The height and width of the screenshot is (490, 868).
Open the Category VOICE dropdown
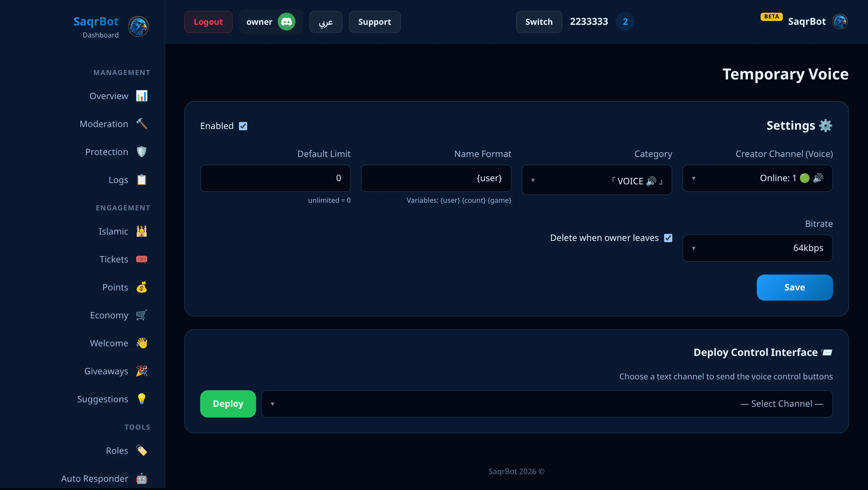tap(597, 180)
